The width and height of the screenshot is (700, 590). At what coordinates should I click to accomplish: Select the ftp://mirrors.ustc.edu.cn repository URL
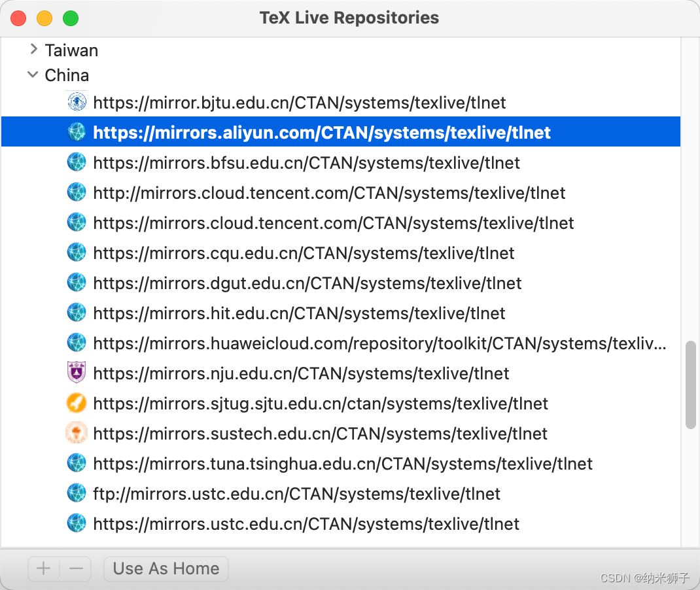point(296,494)
